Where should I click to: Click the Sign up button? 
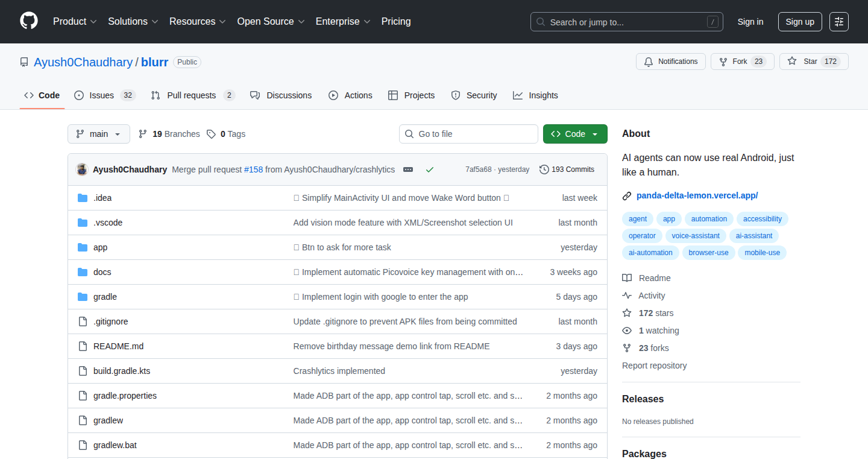point(800,22)
